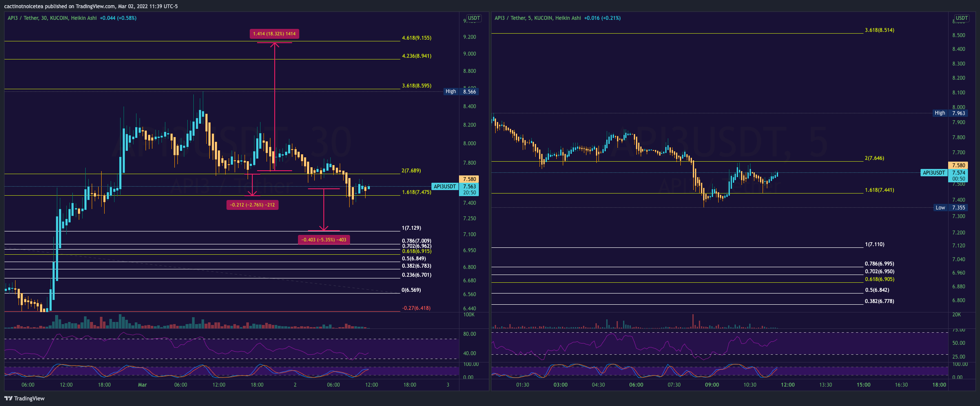
Task: Click the 1.618(7.475) Fibonacci label
Action: pos(416,192)
